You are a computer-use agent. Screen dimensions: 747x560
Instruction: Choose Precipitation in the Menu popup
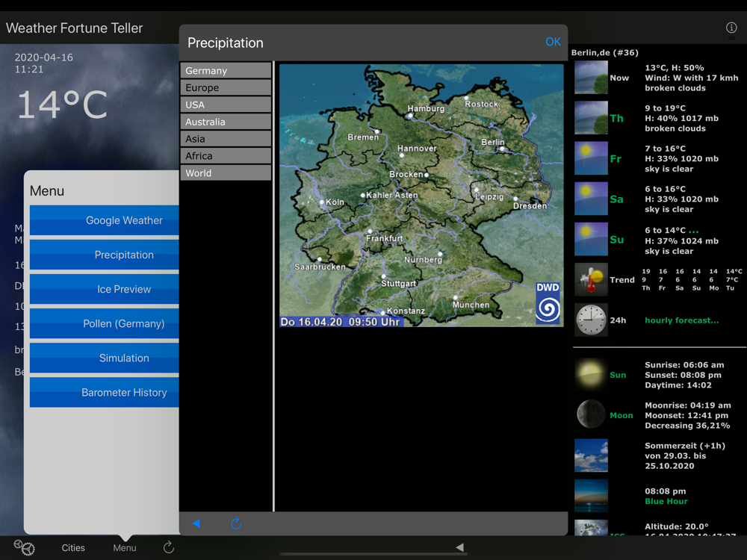(x=105, y=255)
